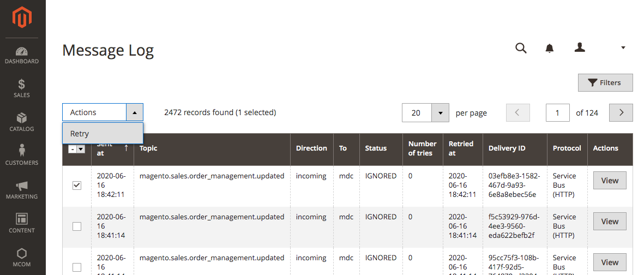Sort by Number of tries column

pos(423,148)
